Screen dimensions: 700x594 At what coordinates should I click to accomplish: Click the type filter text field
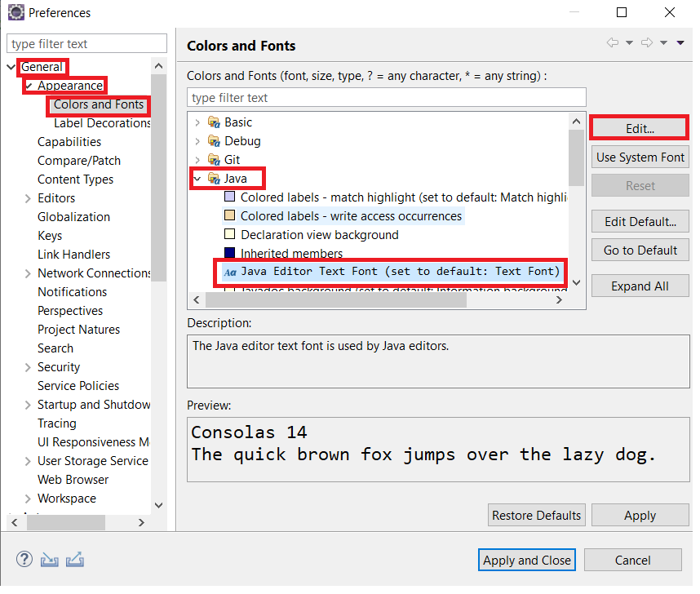tap(86, 42)
